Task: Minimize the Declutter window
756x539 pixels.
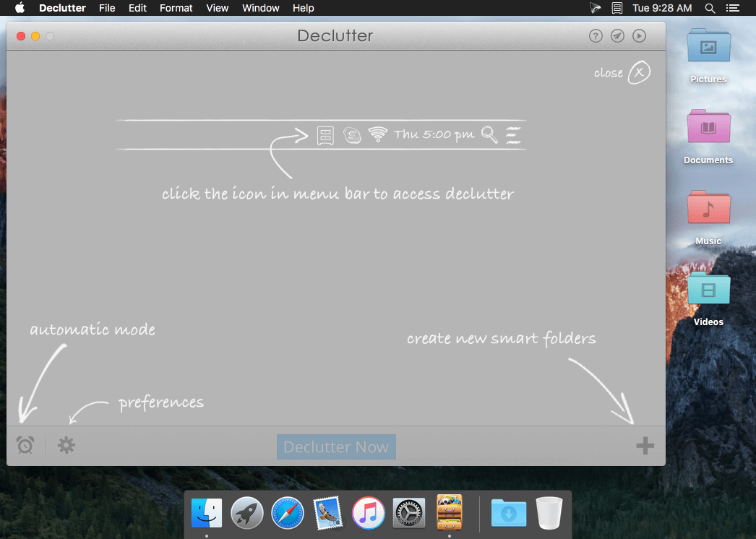Action: [x=35, y=36]
